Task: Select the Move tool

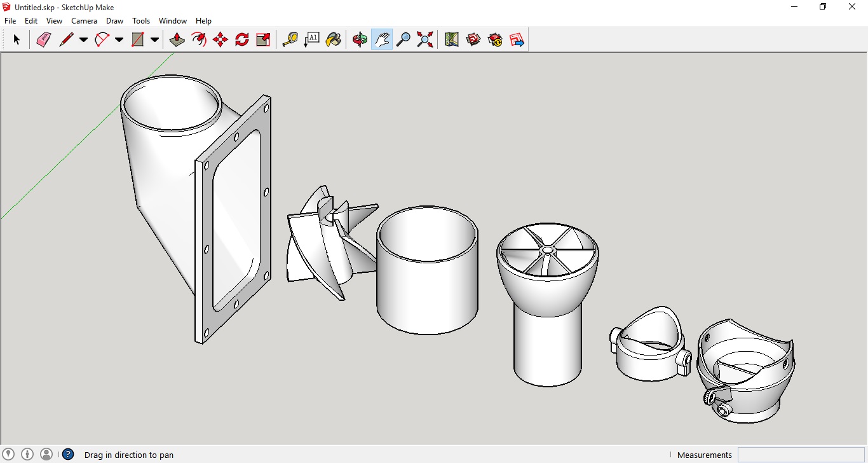Action: (x=220, y=39)
